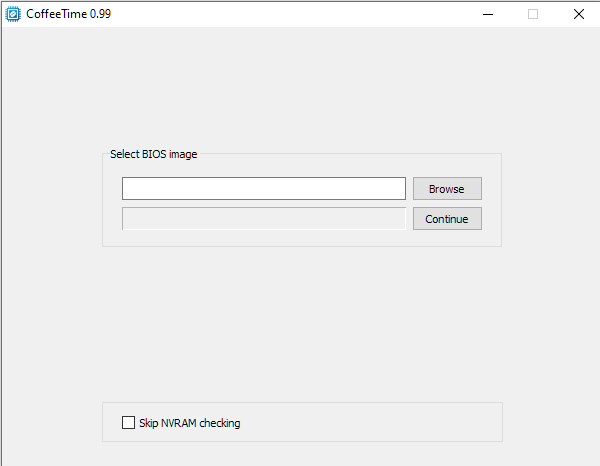Focus the BIOS image path input field
This screenshot has height=466, width=600.
[x=264, y=188]
